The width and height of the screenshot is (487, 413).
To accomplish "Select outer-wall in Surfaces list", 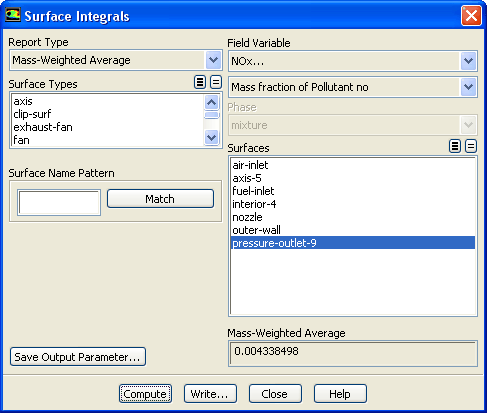I will 256,230.
